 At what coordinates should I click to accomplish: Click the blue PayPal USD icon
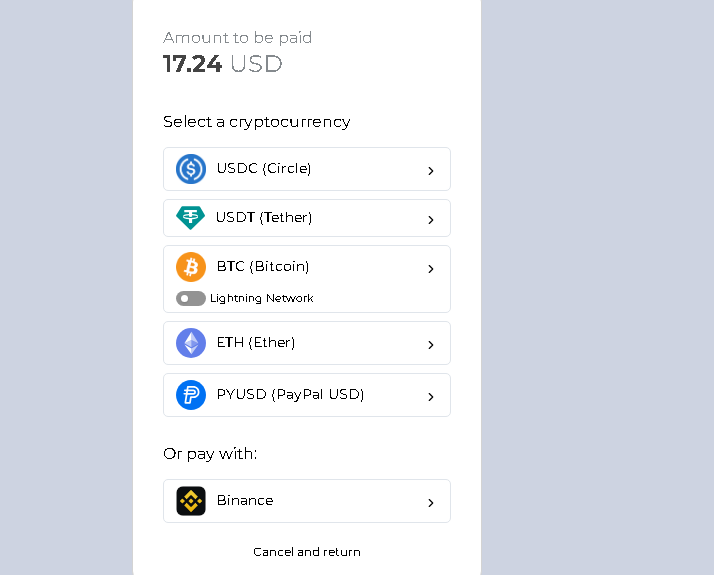click(x=191, y=395)
